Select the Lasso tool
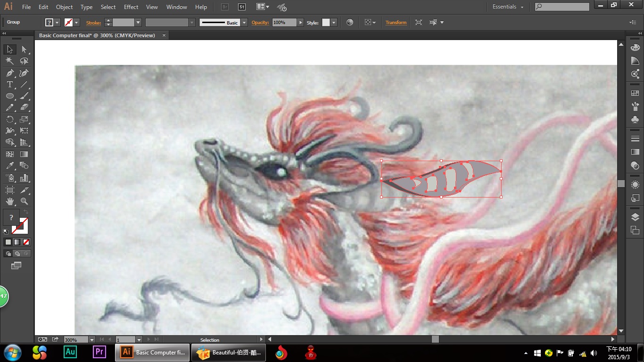The width and height of the screenshot is (644, 362). point(25,61)
